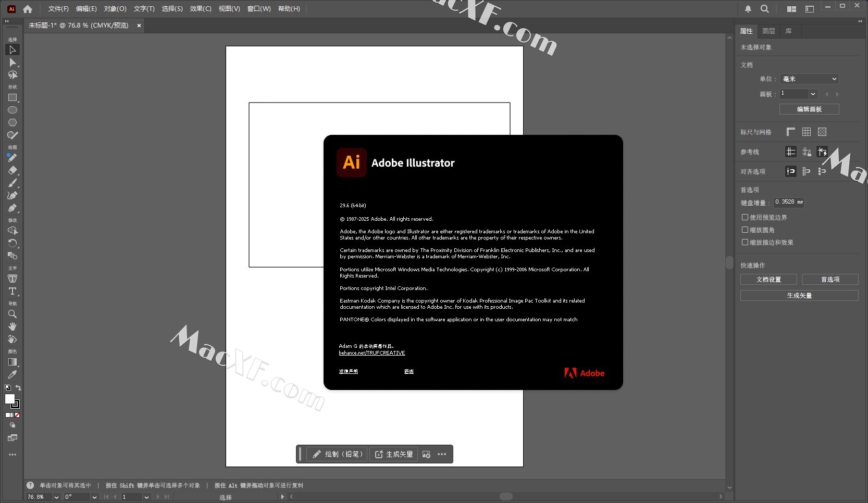Select the Direct Selection tool
This screenshot has height=503, width=868.
coord(13,62)
